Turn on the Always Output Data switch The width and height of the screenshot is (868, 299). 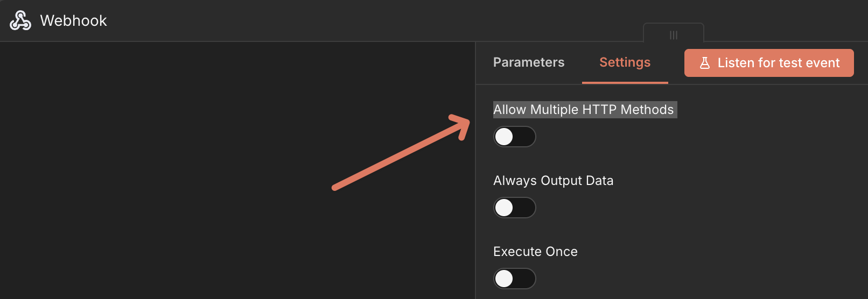pos(514,208)
